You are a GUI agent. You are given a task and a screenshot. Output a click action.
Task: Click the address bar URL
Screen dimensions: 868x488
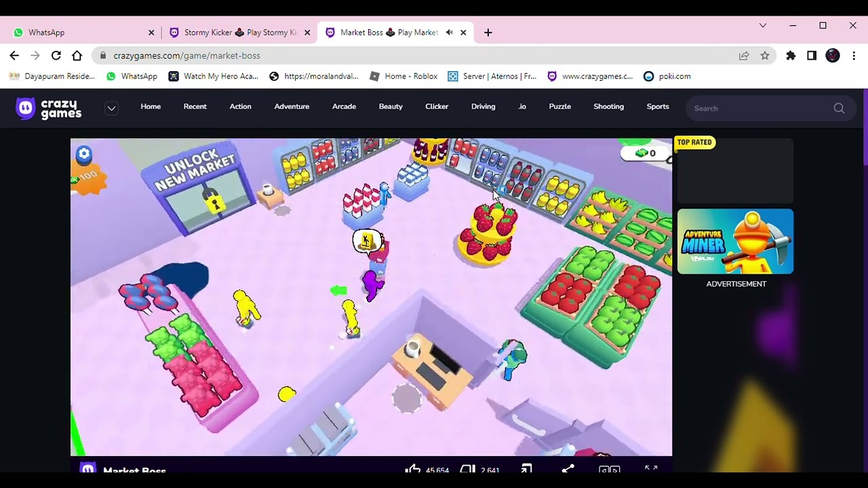(x=186, y=56)
